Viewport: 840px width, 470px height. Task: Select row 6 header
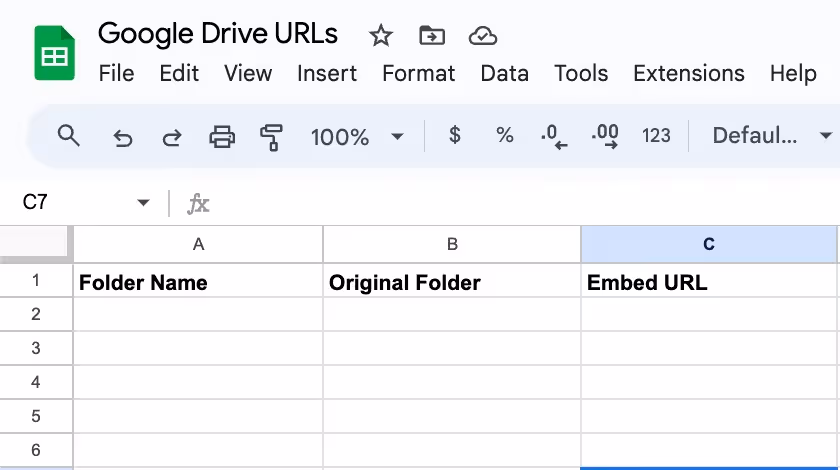[x=36, y=450]
